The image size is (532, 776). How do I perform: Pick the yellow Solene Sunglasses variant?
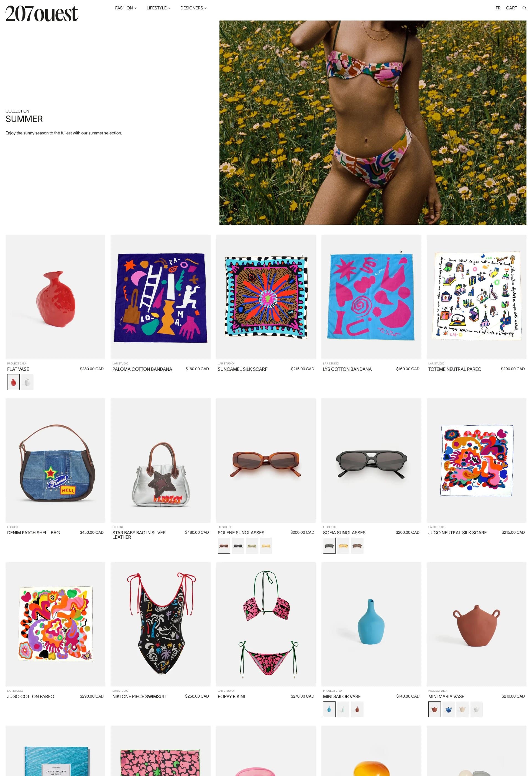click(x=266, y=546)
